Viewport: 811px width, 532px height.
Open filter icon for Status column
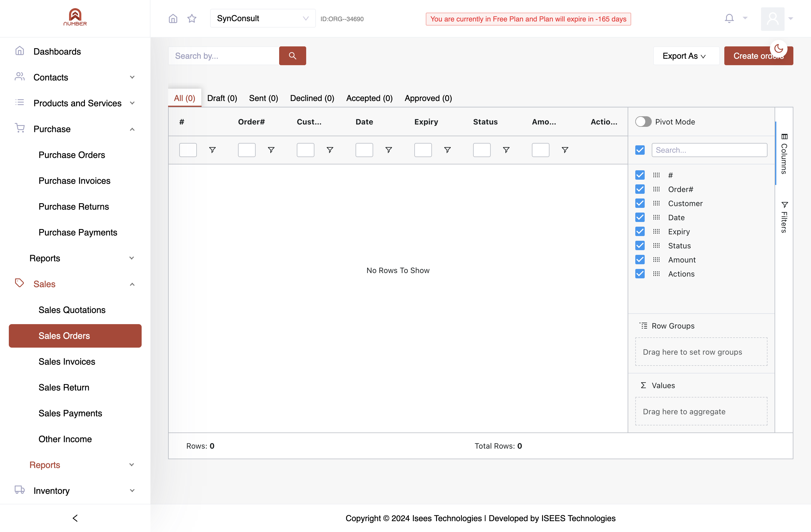(506, 150)
